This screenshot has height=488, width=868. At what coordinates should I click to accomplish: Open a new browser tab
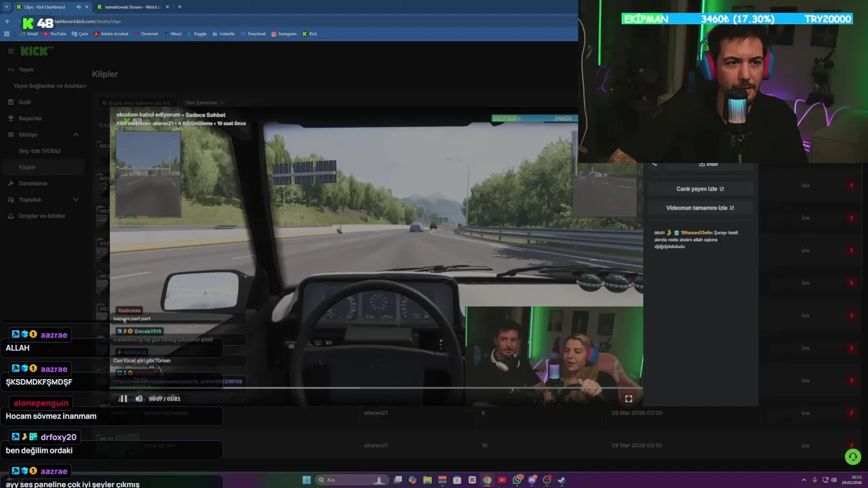[179, 7]
